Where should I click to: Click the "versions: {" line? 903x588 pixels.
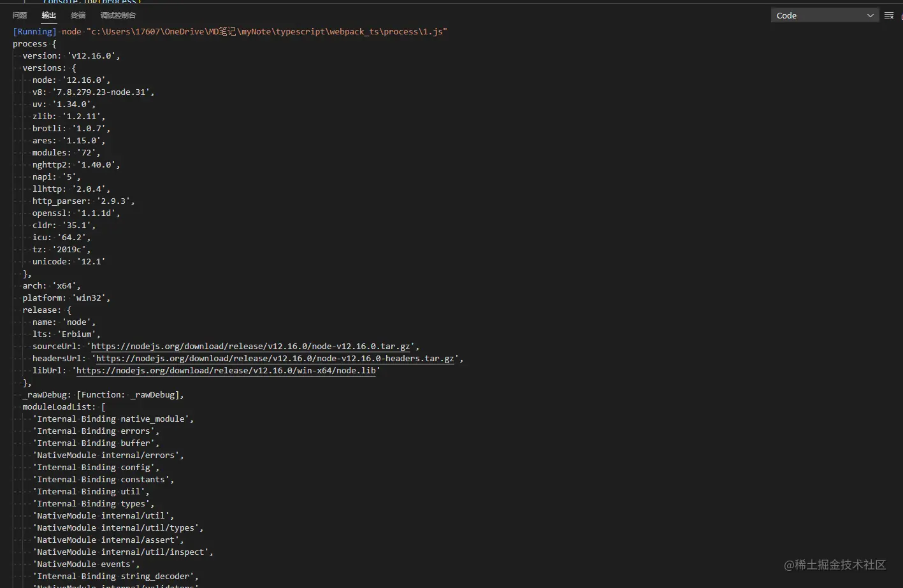coord(49,68)
